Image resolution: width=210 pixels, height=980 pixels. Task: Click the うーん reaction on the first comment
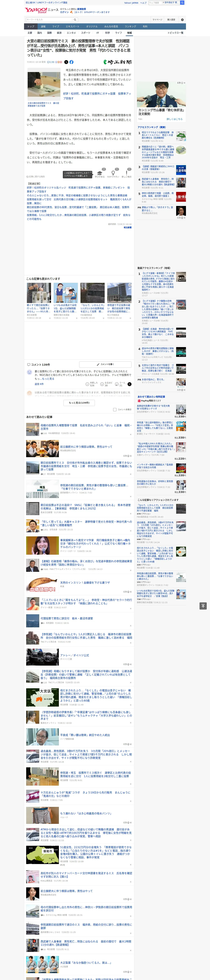tap(120, 384)
